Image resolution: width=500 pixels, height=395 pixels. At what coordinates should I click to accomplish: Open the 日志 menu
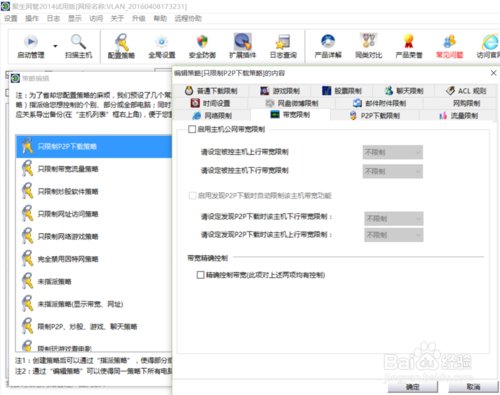53,18
